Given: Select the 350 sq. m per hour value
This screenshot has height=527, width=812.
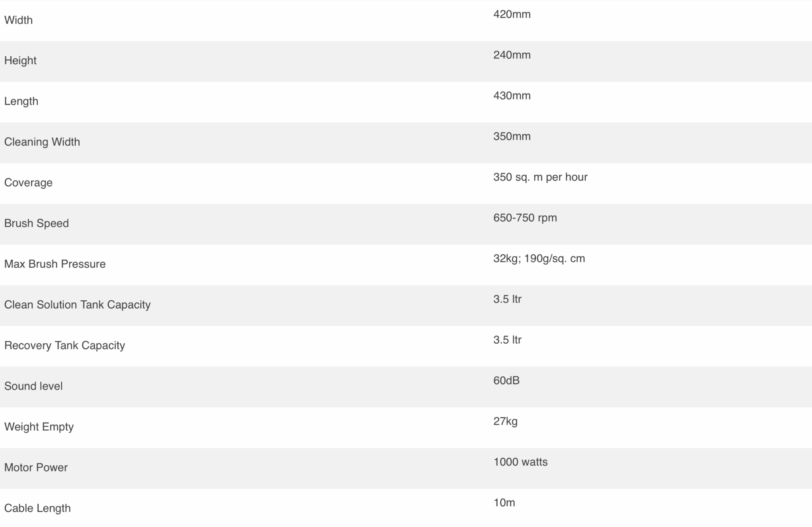Looking at the screenshot, I should pyautogui.click(x=540, y=177).
